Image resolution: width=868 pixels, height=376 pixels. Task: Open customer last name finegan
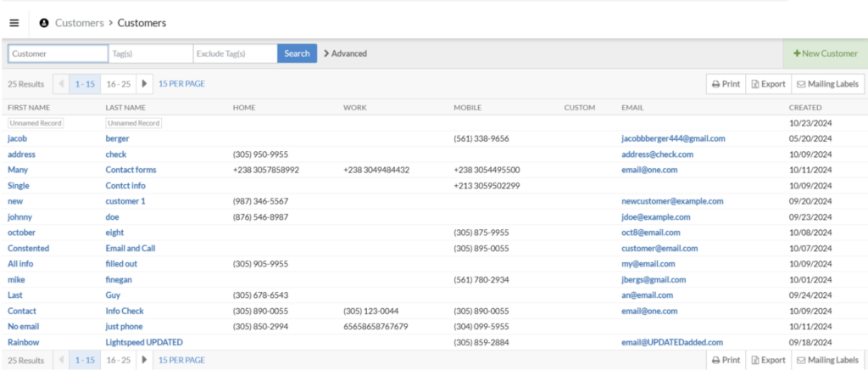click(119, 279)
